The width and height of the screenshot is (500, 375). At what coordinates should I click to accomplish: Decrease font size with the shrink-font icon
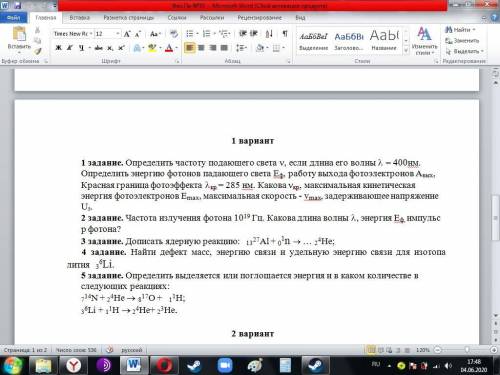coord(138,34)
